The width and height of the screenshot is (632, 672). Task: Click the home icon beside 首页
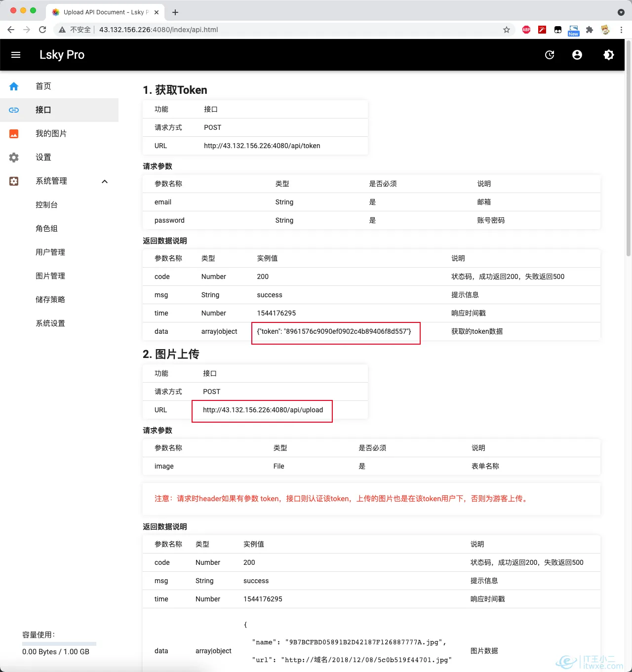(x=14, y=86)
